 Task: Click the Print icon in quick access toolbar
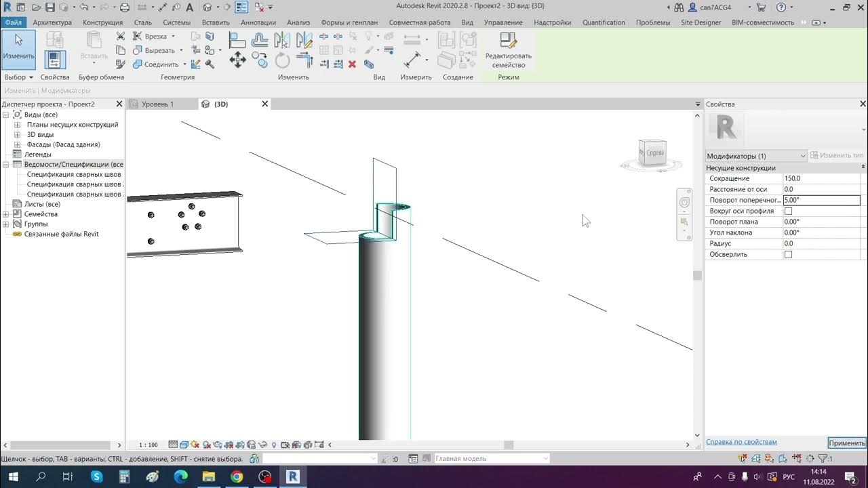125,7
